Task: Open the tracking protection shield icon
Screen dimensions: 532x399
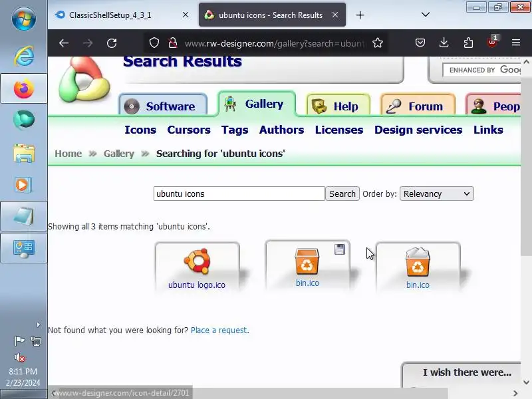Action: (154, 43)
